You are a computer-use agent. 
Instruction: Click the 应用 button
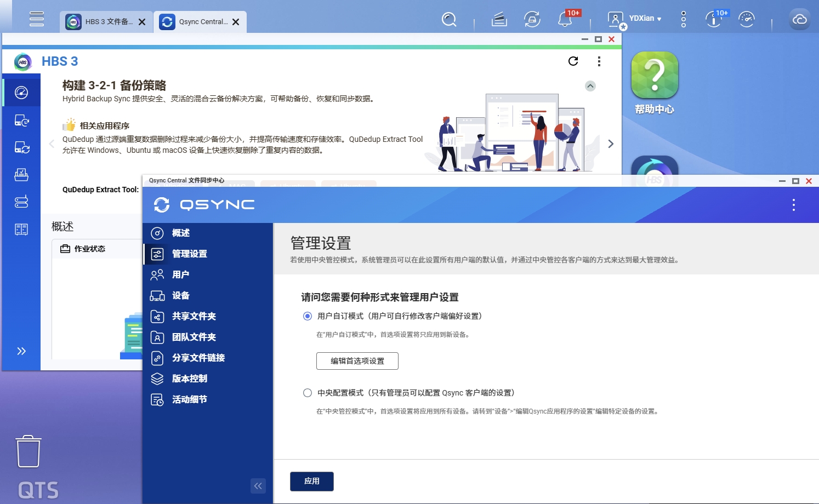pos(312,482)
